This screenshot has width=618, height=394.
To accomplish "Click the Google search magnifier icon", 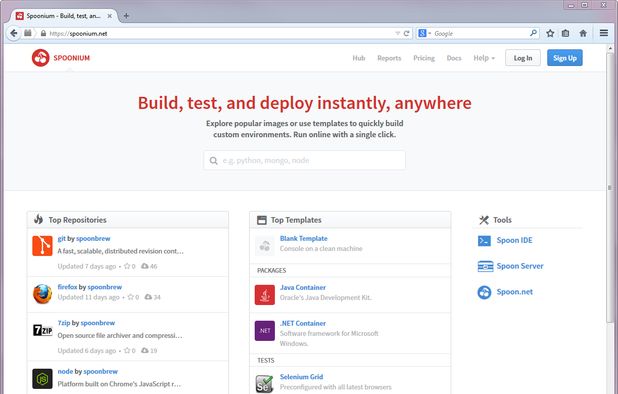I will pos(533,33).
